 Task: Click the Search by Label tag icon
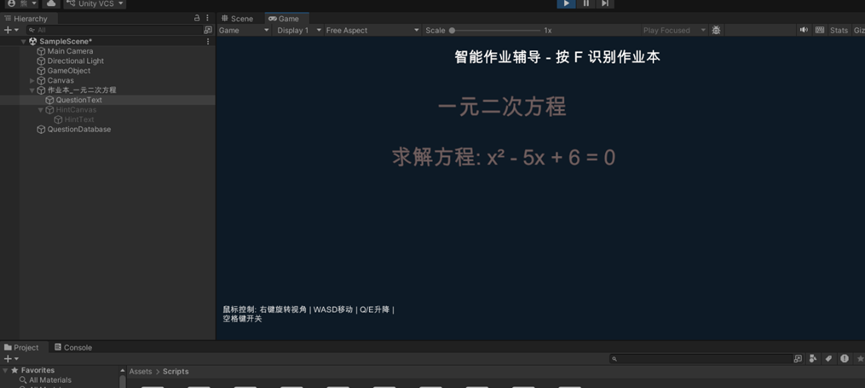point(829,359)
